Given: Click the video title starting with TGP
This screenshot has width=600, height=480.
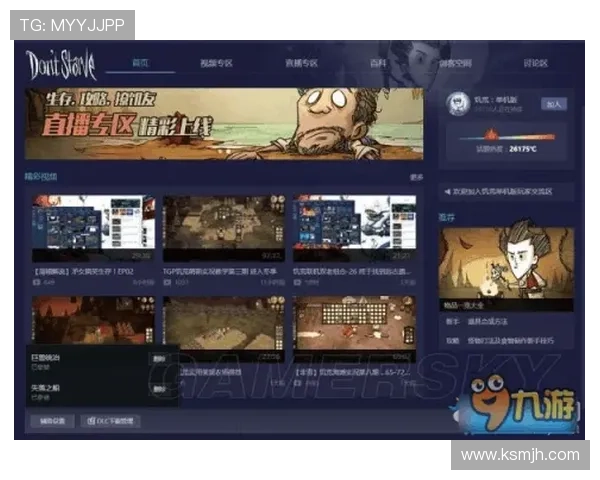Looking at the screenshot, I should 220,272.
